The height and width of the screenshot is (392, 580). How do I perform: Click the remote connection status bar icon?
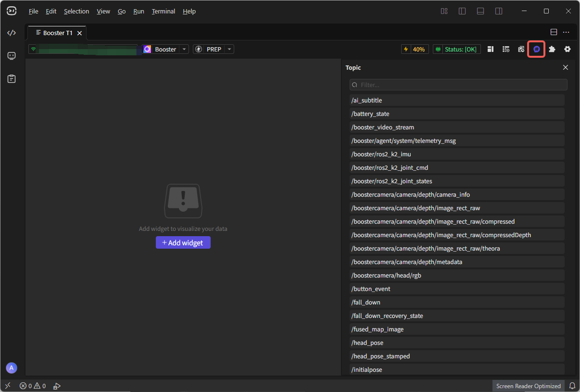[x=8, y=386]
